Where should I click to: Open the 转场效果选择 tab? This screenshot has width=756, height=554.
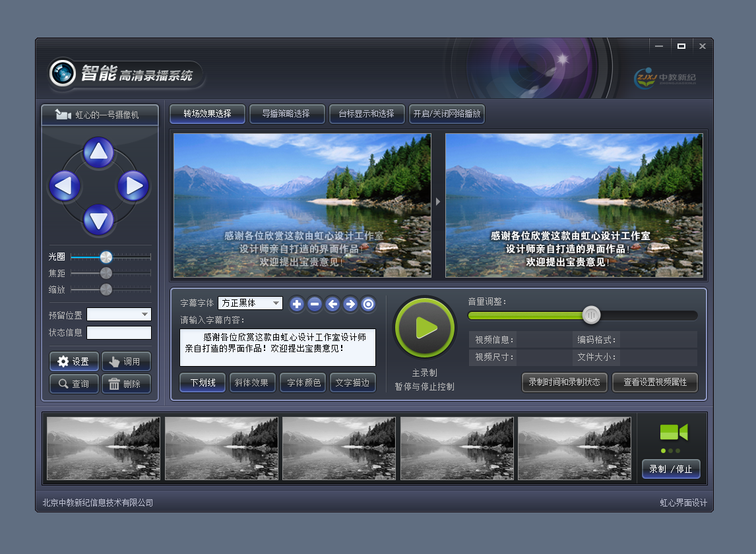(207, 114)
